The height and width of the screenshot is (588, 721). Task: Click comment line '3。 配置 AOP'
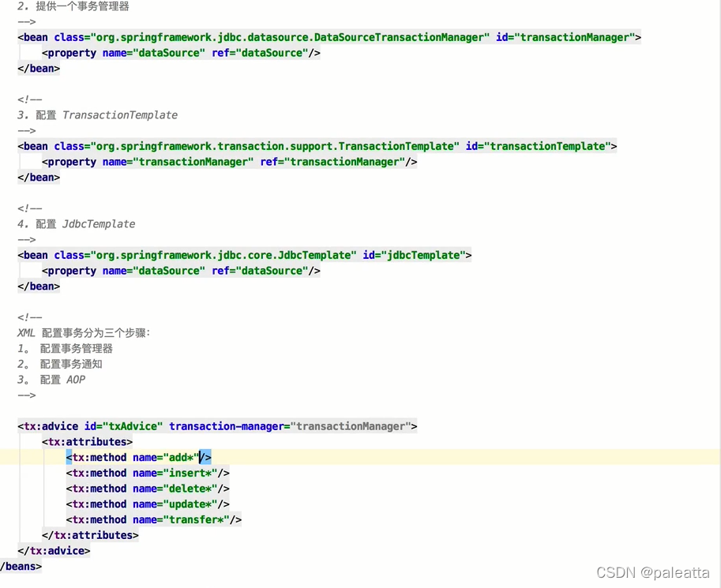pos(51,380)
